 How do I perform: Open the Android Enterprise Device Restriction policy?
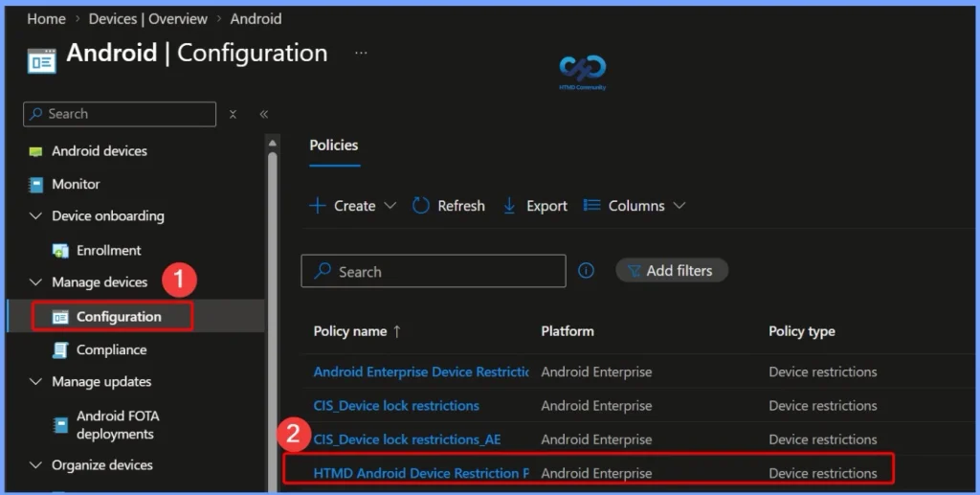421,372
